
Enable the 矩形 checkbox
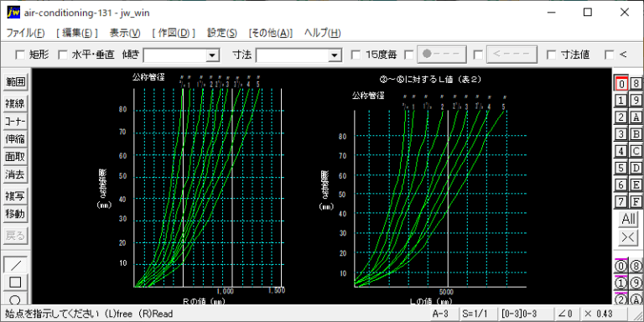[20, 55]
